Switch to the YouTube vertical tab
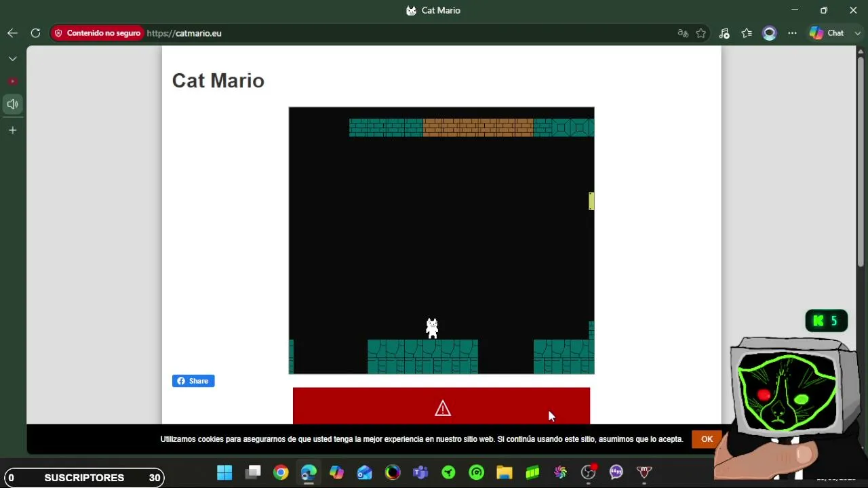This screenshot has height=488, width=868. [12, 81]
